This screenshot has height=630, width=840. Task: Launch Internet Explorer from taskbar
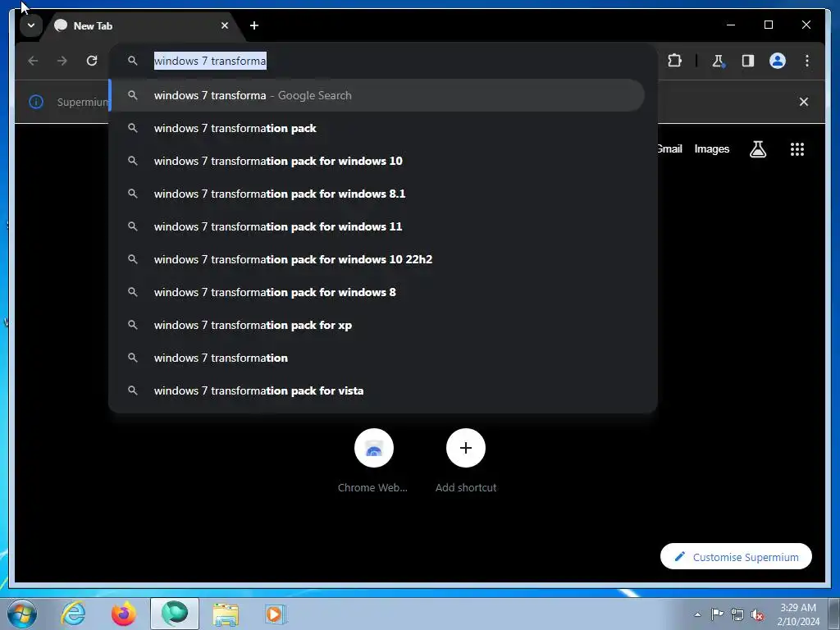click(x=73, y=614)
